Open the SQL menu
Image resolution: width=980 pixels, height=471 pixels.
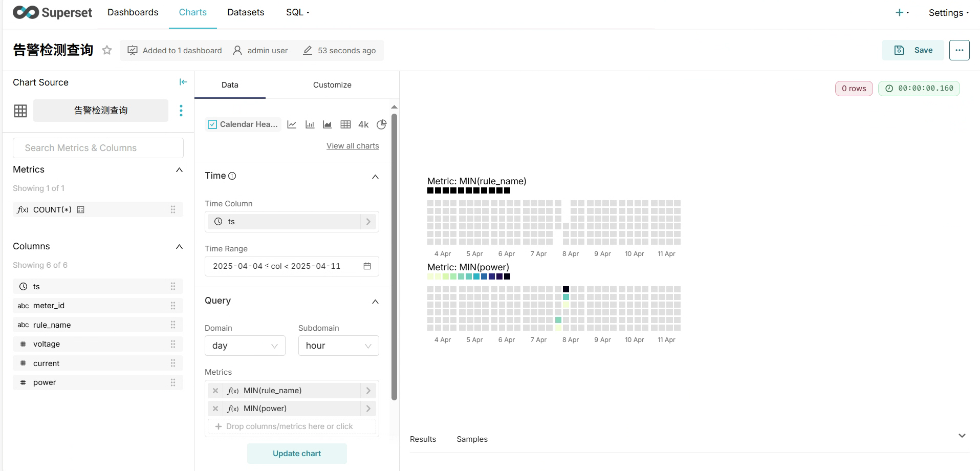(297, 12)
